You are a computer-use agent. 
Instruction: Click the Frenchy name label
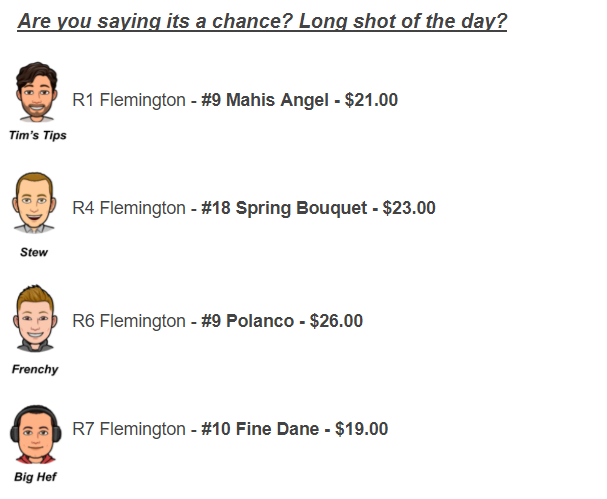click(x=35, y=369)
